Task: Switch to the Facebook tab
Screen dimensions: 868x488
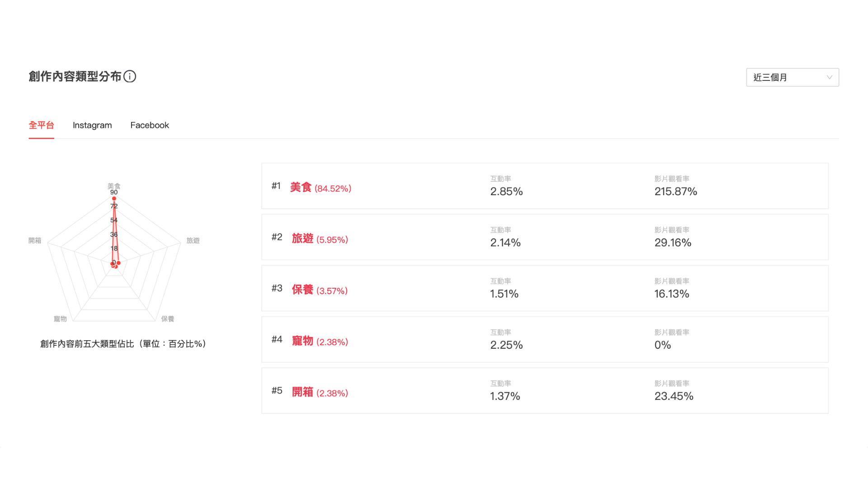Action: (150, 125)
